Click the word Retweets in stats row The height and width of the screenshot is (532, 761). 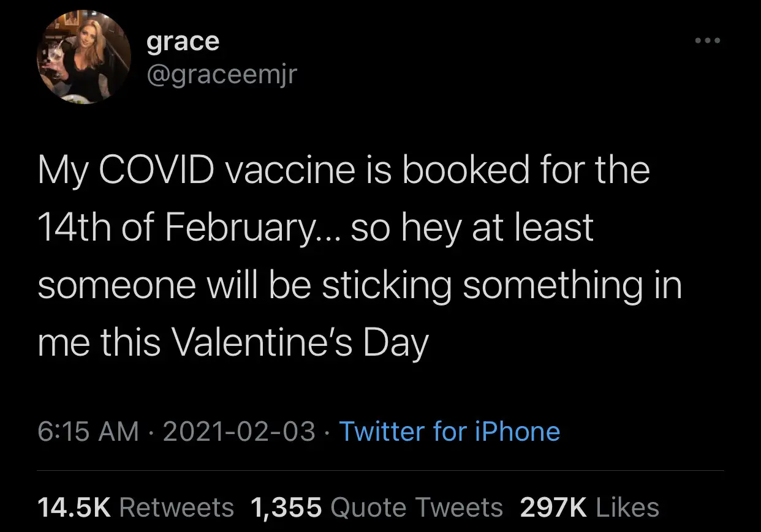click(176, 508)
